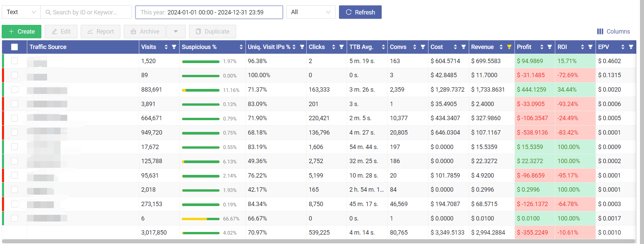Click the Edit button
This screenshot has width=644, height=244.
pos(61,32)
